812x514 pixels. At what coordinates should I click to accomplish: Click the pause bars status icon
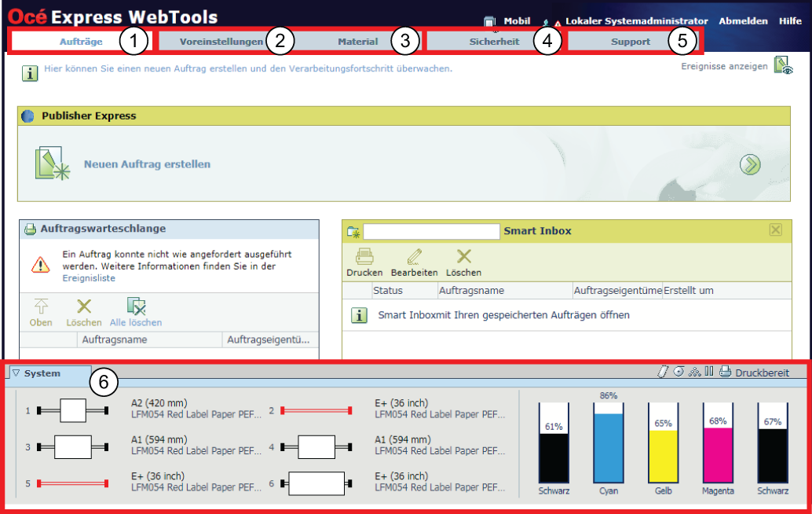(x=709, y=371)
